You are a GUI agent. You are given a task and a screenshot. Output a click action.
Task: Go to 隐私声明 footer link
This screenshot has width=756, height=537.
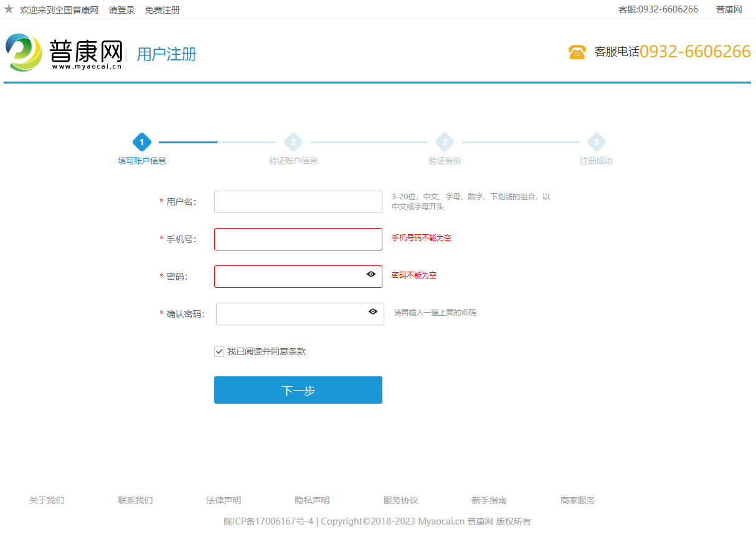coord(312,500)
